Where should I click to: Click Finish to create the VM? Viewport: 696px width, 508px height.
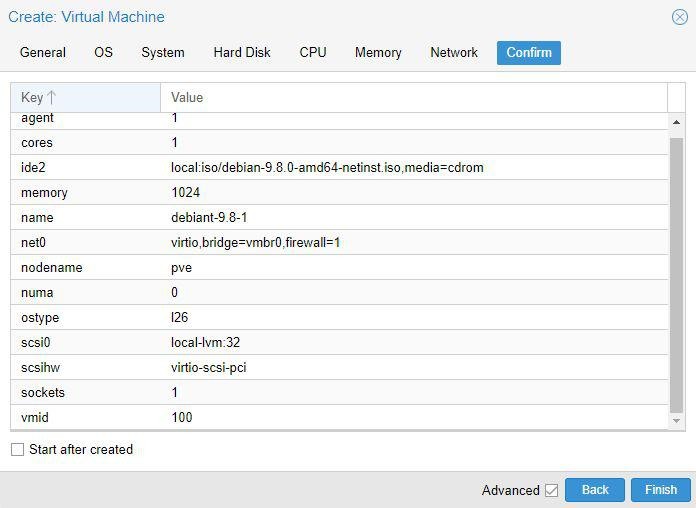(x=660, y=490)
